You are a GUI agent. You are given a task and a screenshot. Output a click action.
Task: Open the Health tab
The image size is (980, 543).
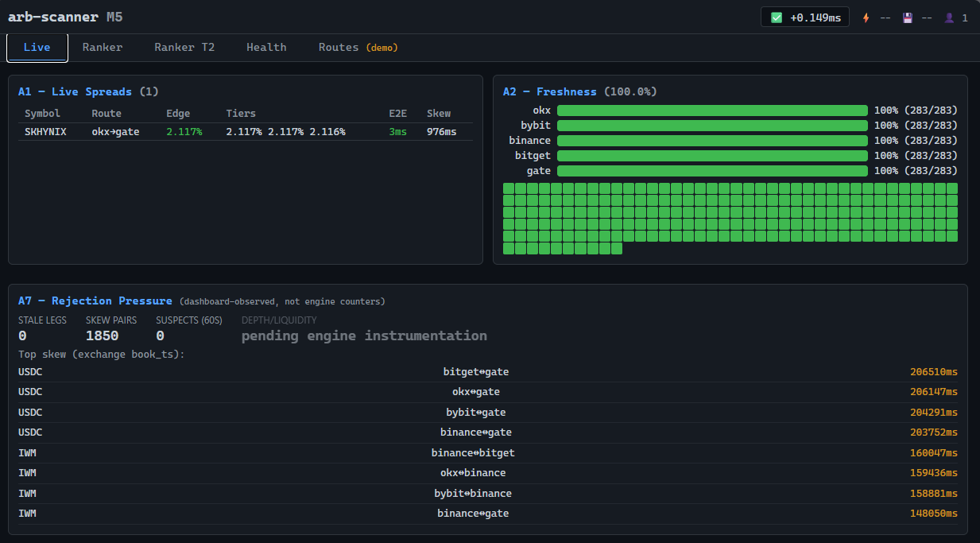tap(266, 48)
